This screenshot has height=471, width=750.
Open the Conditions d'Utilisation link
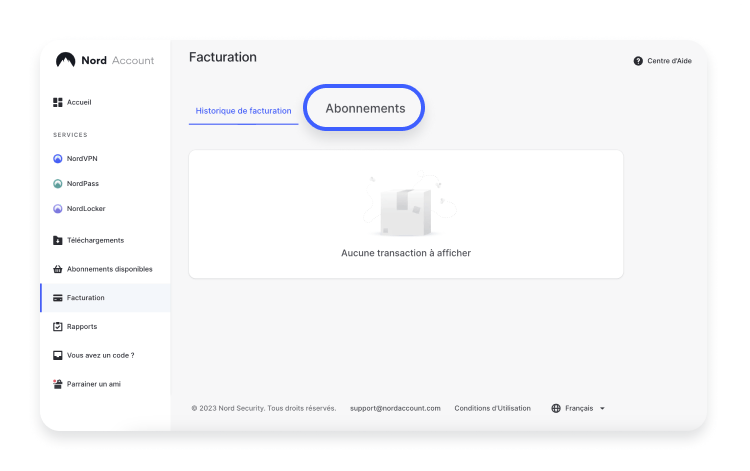(x=495, y=408)
